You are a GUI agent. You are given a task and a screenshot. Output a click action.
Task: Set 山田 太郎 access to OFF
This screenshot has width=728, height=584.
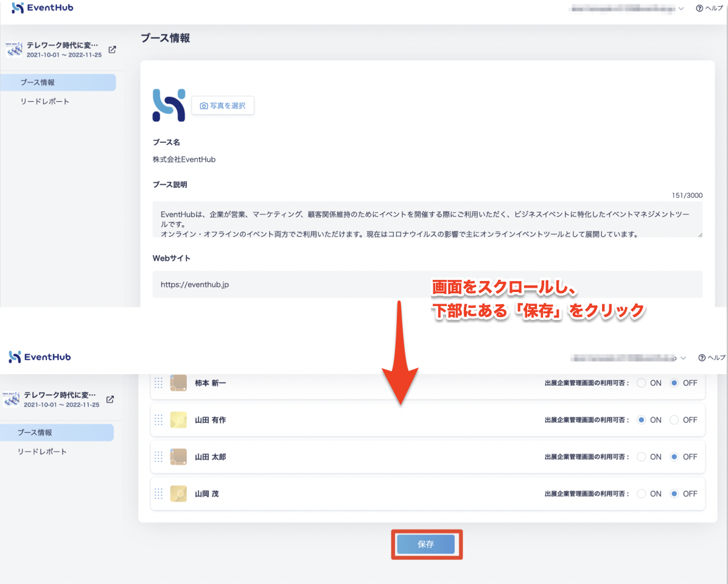coord(674,457)
